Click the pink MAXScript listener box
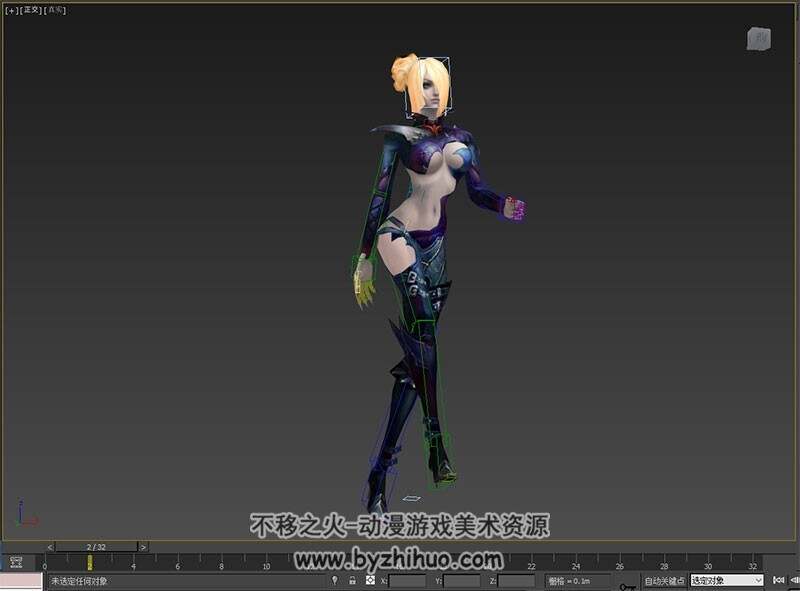The height and width of the screenshot is (591, 800). click(21, 580)
